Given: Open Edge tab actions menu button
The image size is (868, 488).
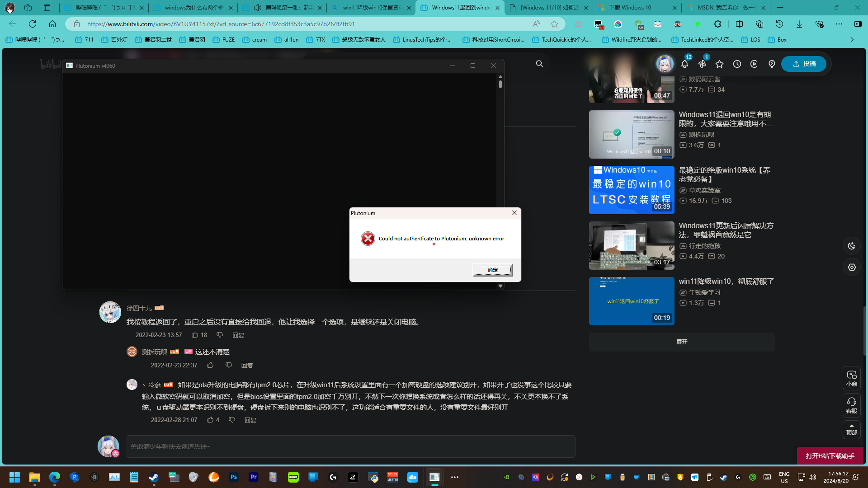Looking at the screenshot, I should [47, 8].
